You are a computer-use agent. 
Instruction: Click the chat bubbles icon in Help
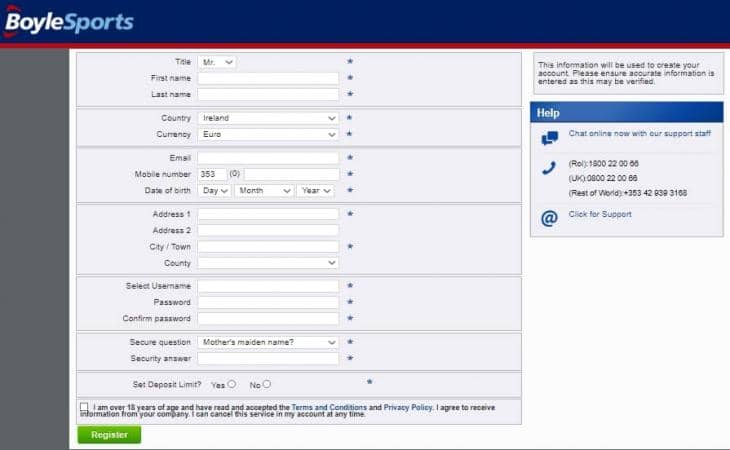click(x=549, y=138)
